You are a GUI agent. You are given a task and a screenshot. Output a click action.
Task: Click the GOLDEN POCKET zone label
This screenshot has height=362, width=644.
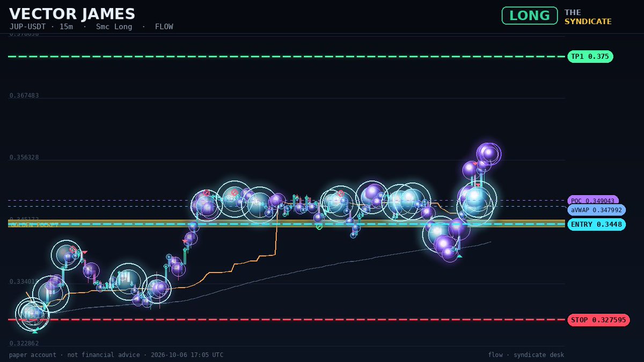[x=34, y=225]
